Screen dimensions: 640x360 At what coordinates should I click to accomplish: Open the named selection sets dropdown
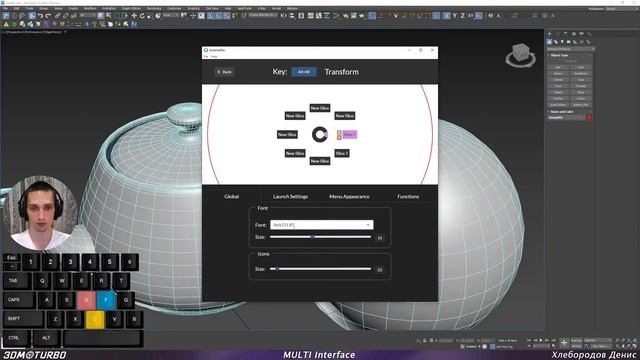point(262,16)
